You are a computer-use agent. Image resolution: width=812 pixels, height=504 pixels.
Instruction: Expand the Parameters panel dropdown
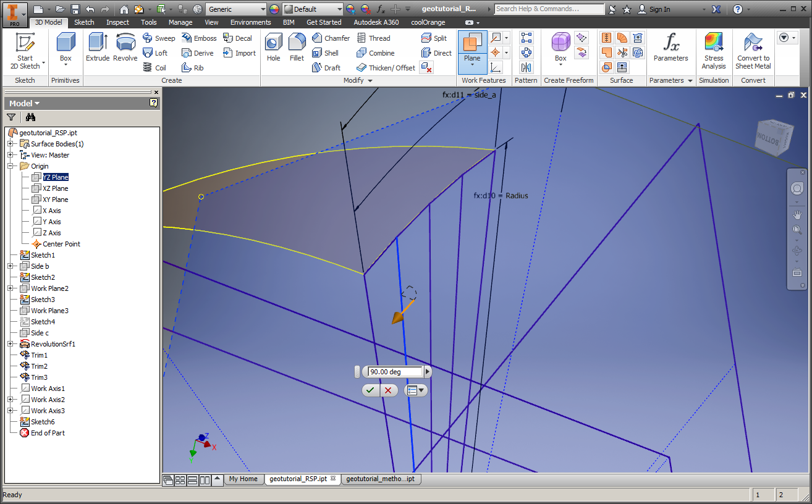tap(690, 81)
